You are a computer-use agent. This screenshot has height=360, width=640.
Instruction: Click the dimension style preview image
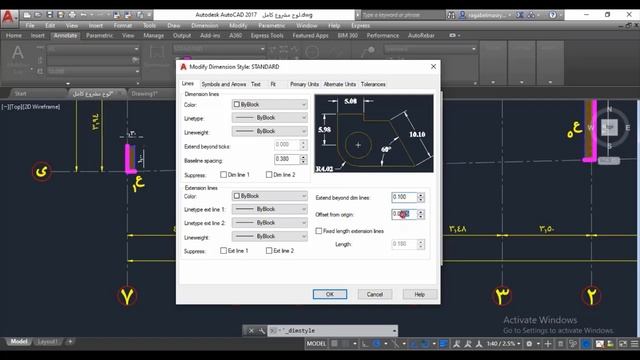coord(374,133)
